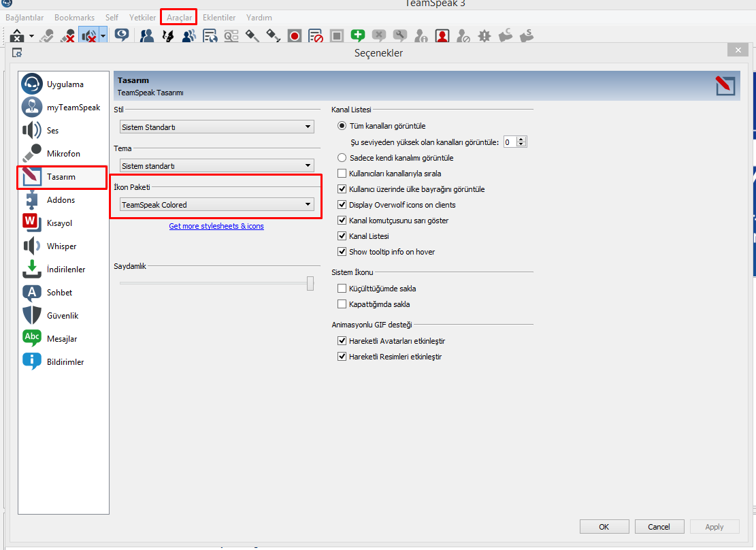
Task: Open the Addons settings page
Action: 63,199
